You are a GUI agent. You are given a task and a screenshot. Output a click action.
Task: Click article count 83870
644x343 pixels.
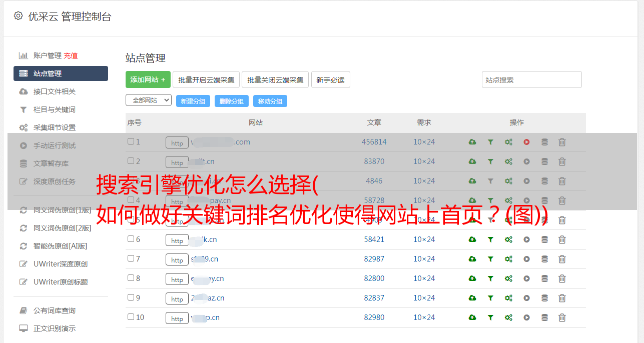pyautogui.click(x=374, y=161)
